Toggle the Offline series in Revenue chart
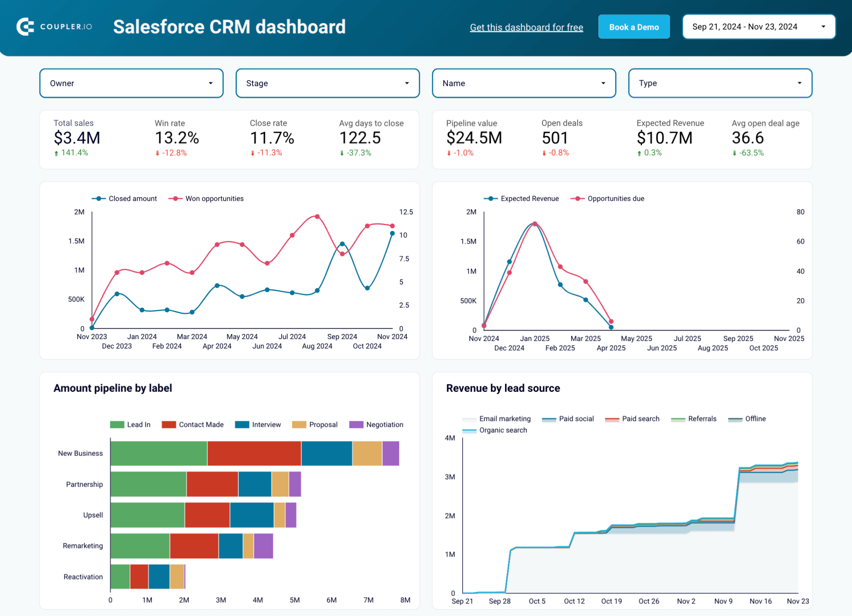 click(735, 419)
